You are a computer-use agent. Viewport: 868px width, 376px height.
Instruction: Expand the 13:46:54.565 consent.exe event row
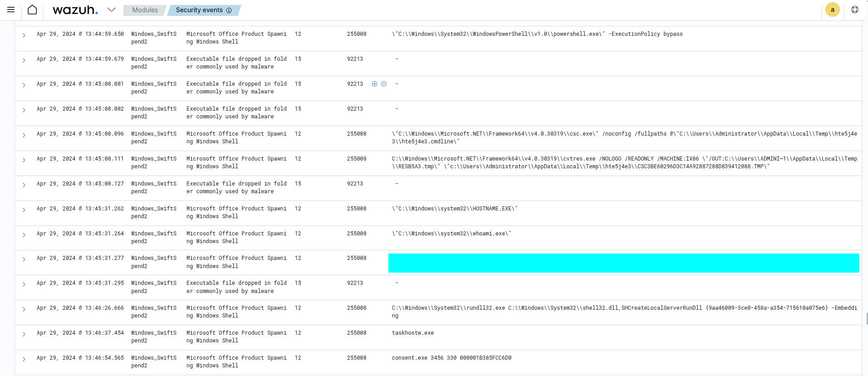pos(24,359)
